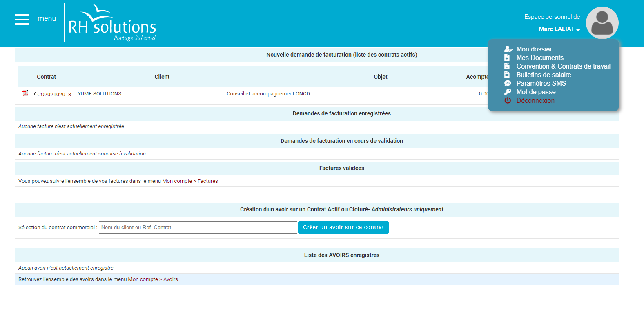644x328 pixels.
Task: Click Demandes de facturation en cours de validation heading
Action: coord(342,141)
